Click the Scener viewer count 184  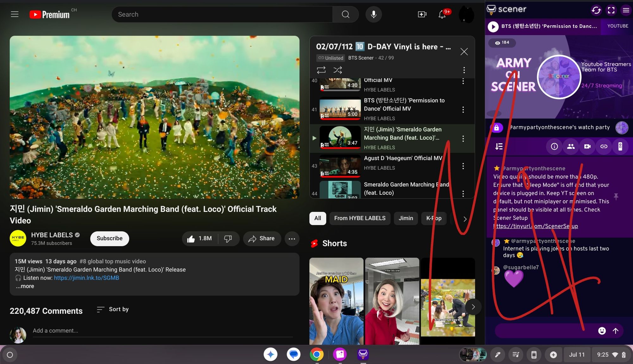point(502,42)
